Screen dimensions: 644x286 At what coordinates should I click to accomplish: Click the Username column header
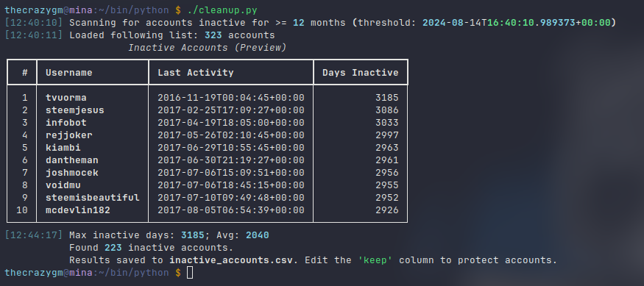pos(69,73)
